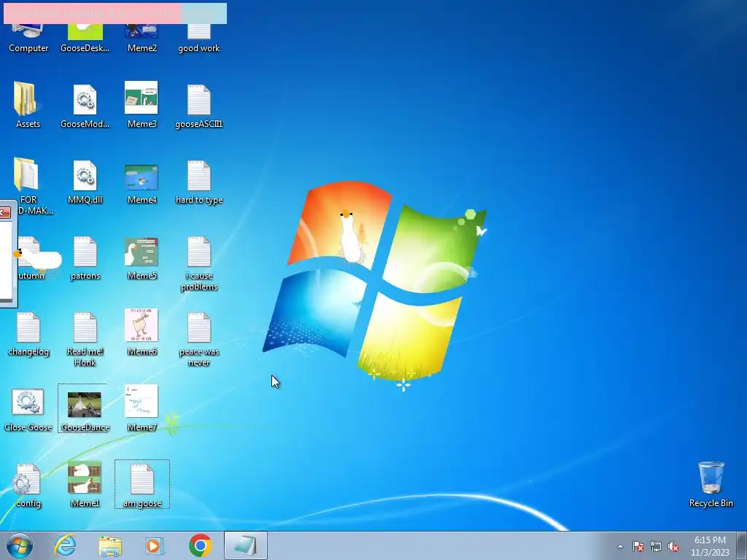747x560 pixels.
Task: Select the Meme3 image thumbnail
Action: [x=142, y=105]
